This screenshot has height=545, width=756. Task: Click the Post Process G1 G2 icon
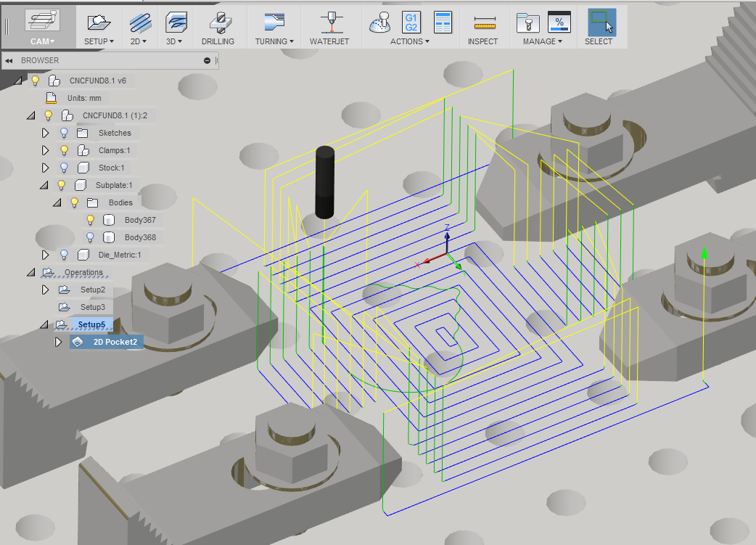411,22
